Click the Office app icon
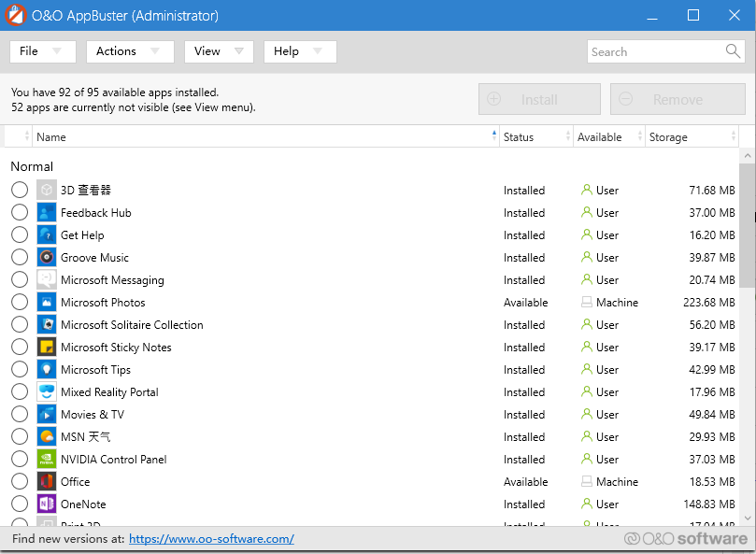The height and width of the screenshot is (554, 756). click(x=47, y=482)
